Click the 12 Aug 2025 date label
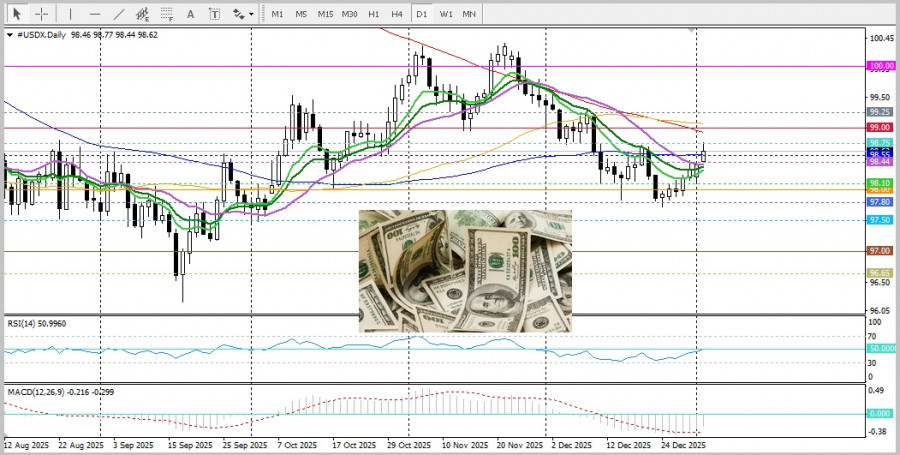The height and width of the screenshot is (455, 900). point(25,445)
